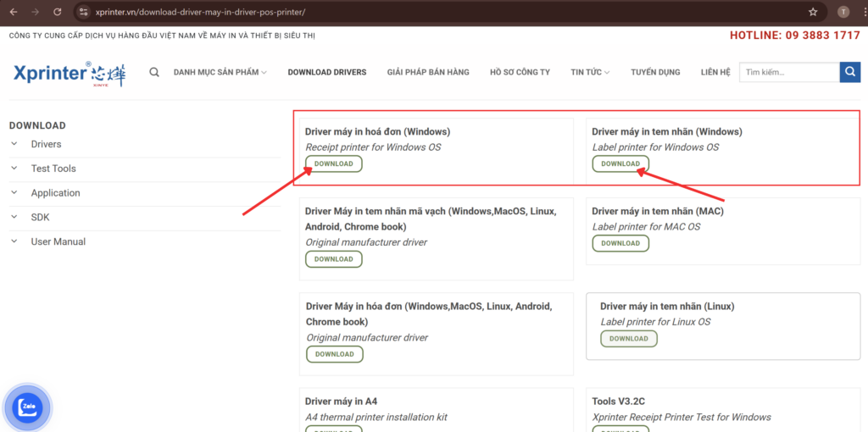The image size is (868, 432).
Task: View site info icon in address bar
Action: tap(83, 12)
